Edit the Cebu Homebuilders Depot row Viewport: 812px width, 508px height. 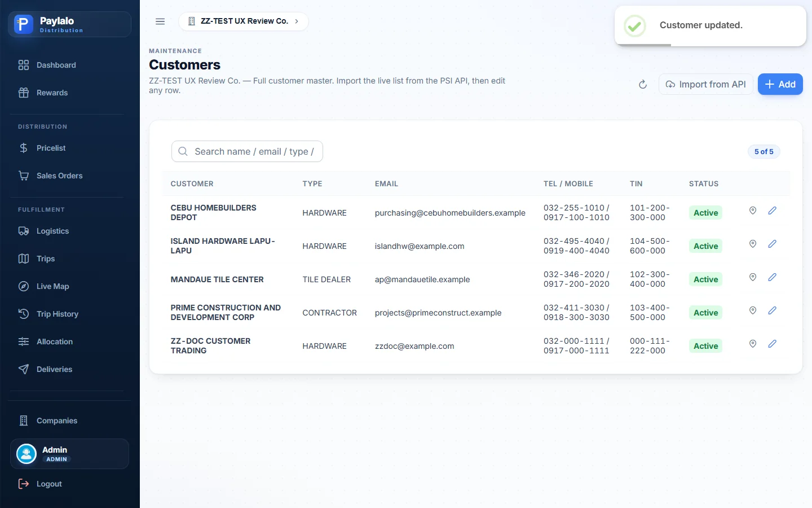[x=772, y=211]
